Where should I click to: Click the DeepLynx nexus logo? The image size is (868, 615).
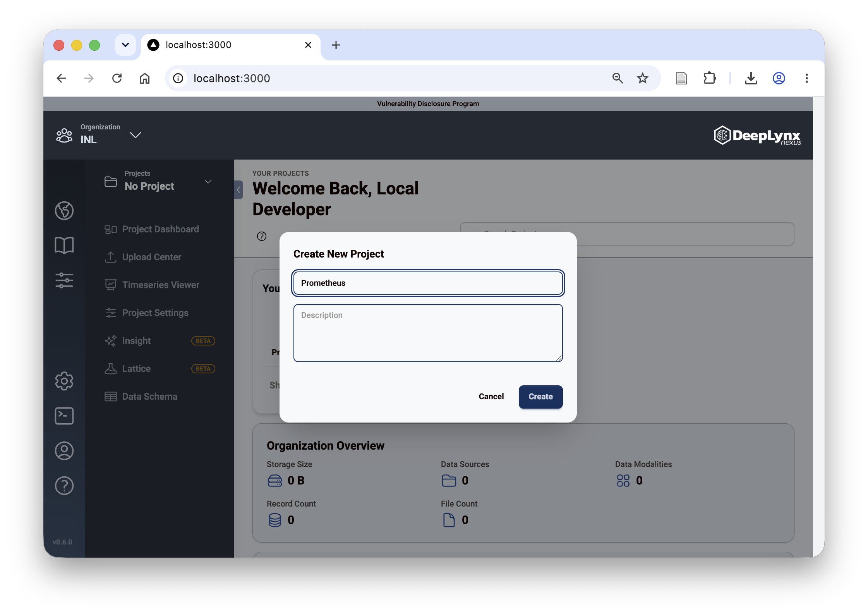[x=758, y=136]
